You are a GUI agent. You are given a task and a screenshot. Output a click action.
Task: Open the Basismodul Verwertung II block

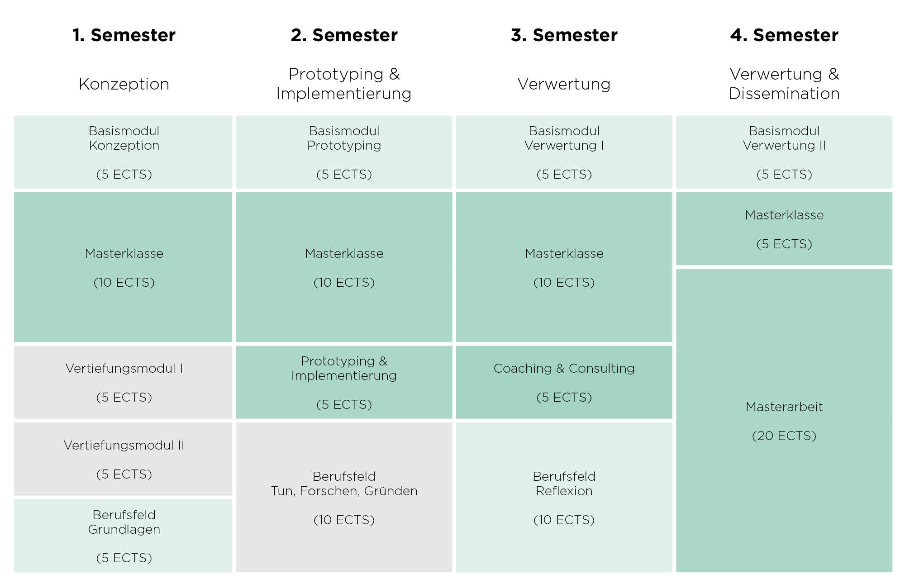tap(784, 152)
